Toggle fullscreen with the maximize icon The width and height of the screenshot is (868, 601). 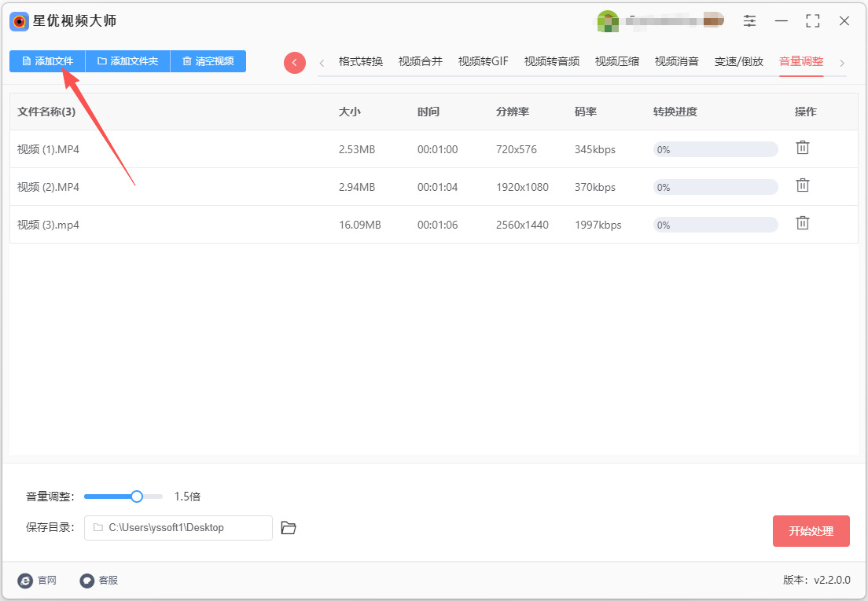(813, 21)
